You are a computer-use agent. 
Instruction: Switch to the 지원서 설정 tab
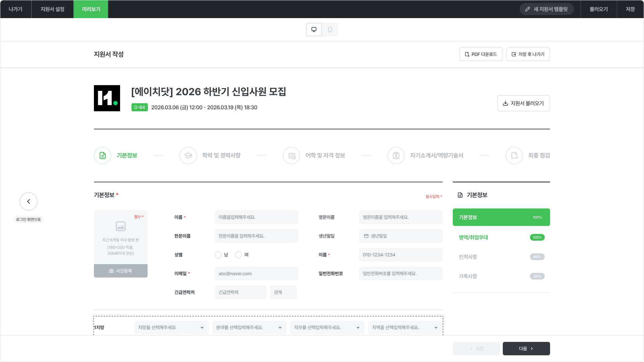[x=52, y=9]
